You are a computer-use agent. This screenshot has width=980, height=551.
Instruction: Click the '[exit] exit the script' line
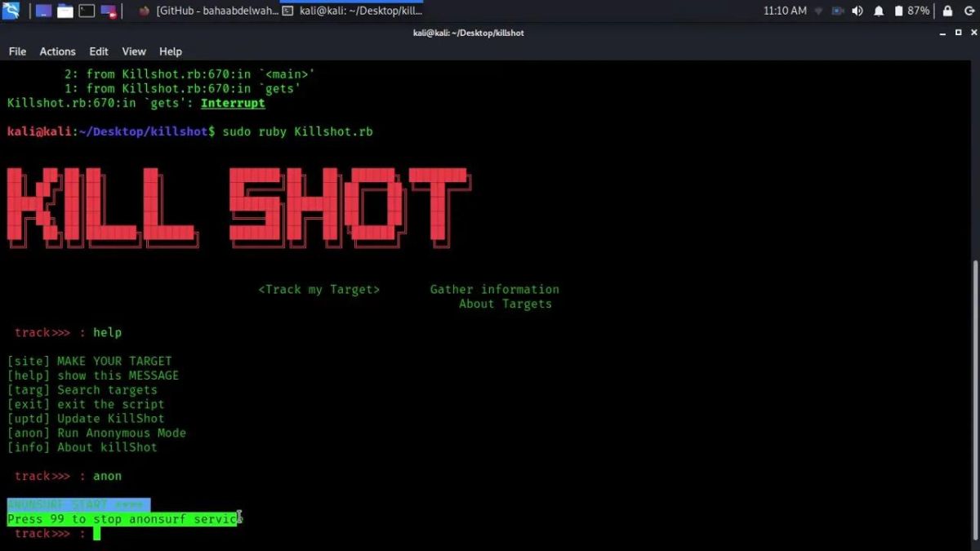[86, 404]
